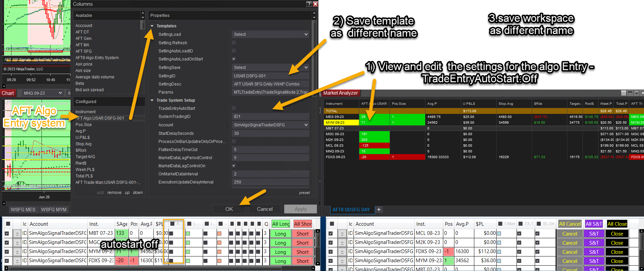
Task: Toggle select-all checkbox in right grid header
Action: click(332, 224)
